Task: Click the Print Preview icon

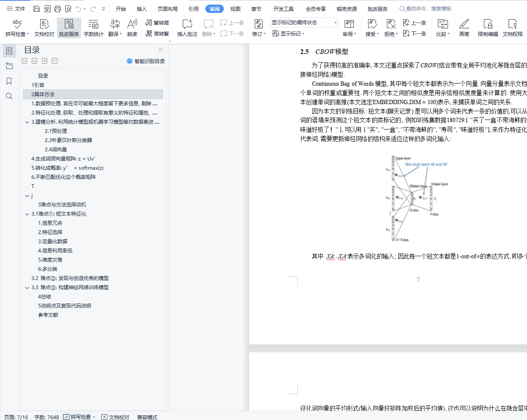Action: click(68, 9)
